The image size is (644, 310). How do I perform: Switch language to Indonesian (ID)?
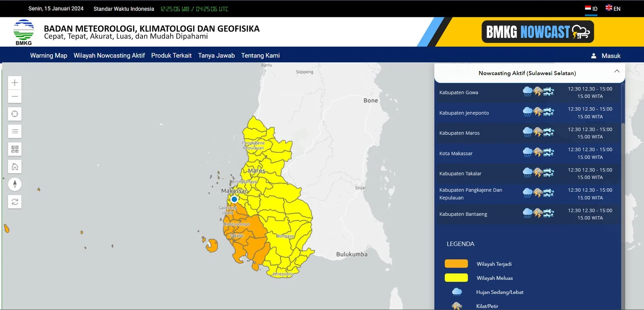click(591, 8)
